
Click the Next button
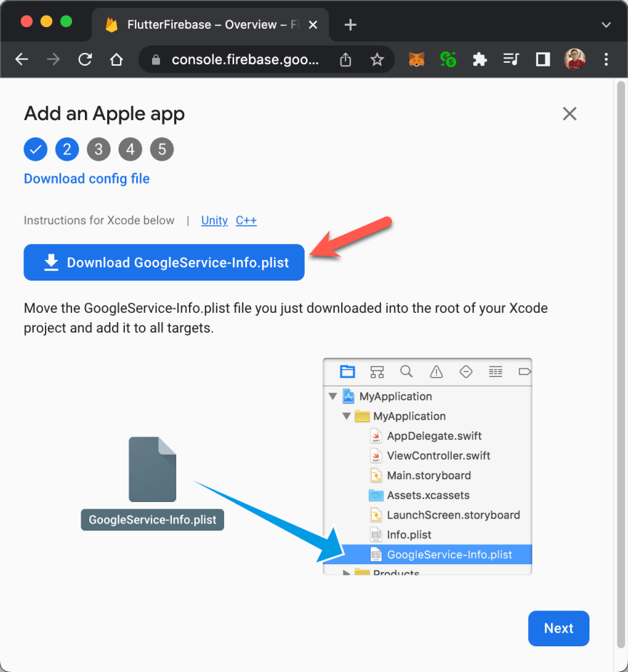point(559,628)
